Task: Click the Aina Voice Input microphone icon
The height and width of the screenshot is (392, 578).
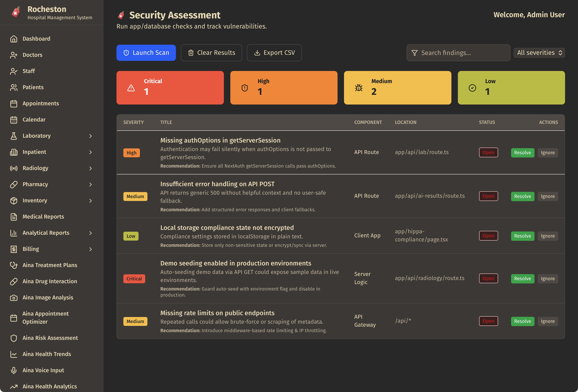Action: click(x=14, y=370)
